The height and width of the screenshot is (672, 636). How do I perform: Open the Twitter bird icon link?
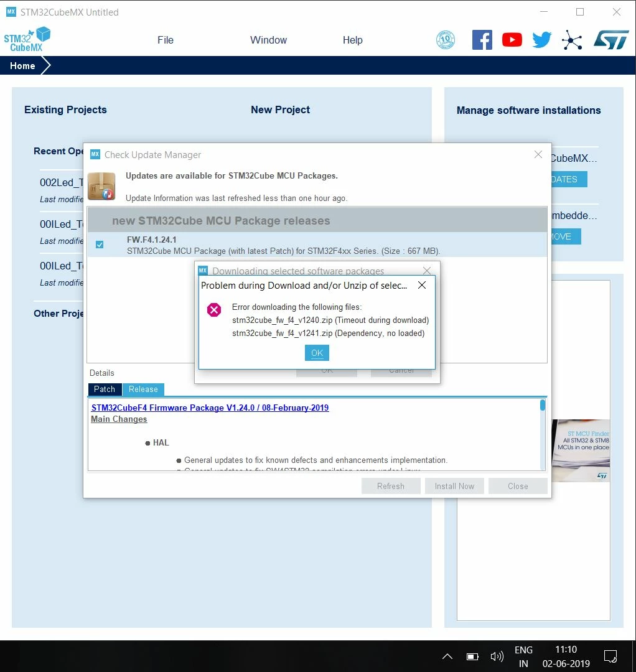(541, 40)
